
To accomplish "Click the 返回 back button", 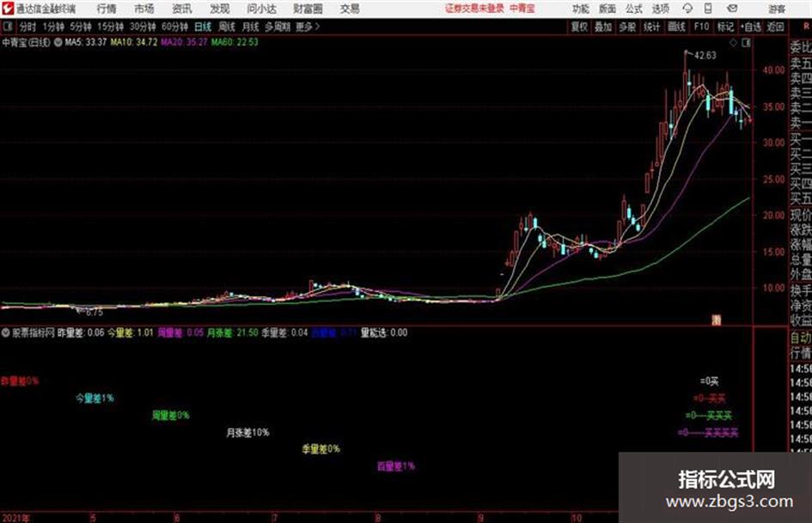I will point(775,27).
